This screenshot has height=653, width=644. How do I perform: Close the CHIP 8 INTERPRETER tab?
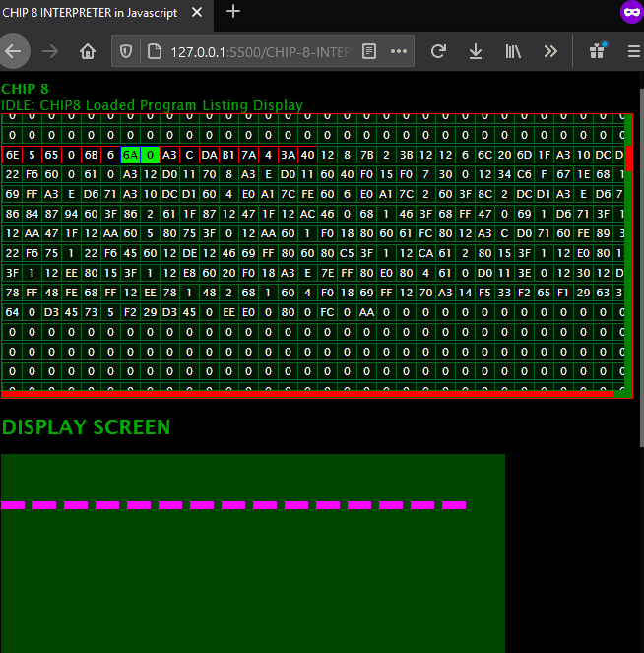point(197,13)
